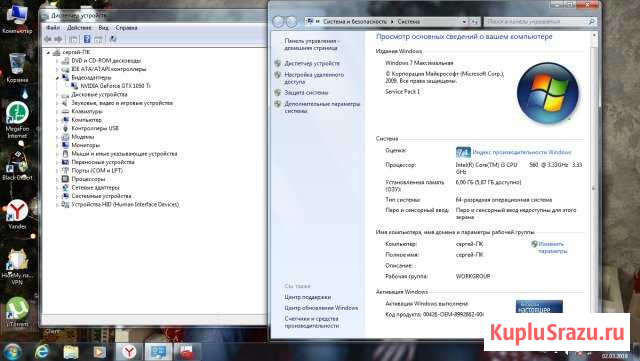Select Компьютер category in device tree
The image size is (640, 361).
click(86, 120)
